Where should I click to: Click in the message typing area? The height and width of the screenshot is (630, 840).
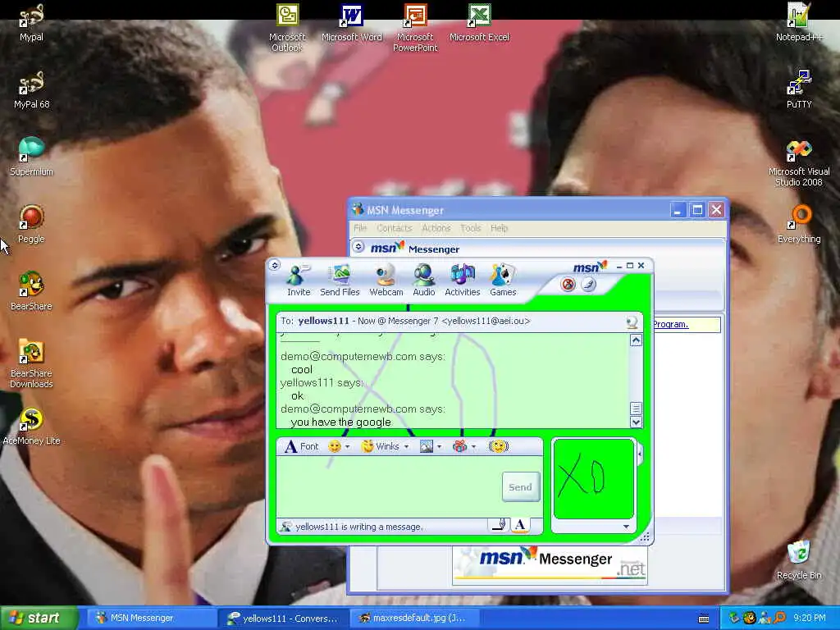(389, 486)
